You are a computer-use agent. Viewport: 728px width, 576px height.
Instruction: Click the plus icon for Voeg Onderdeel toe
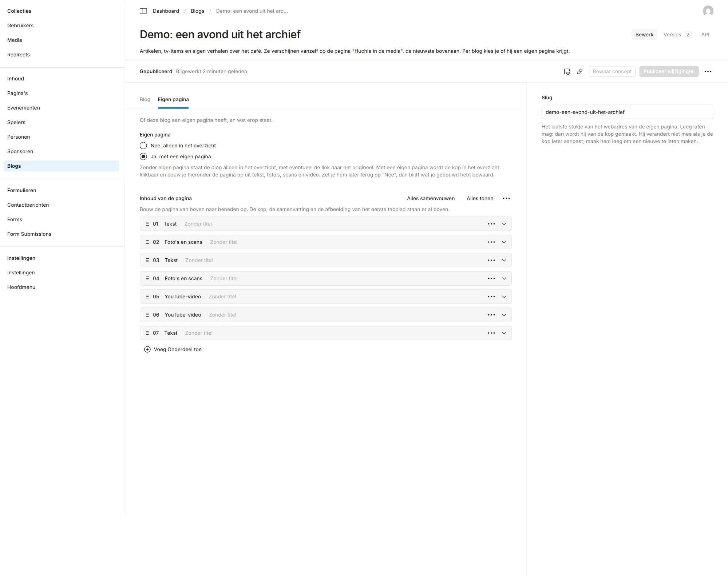point(147,349)
